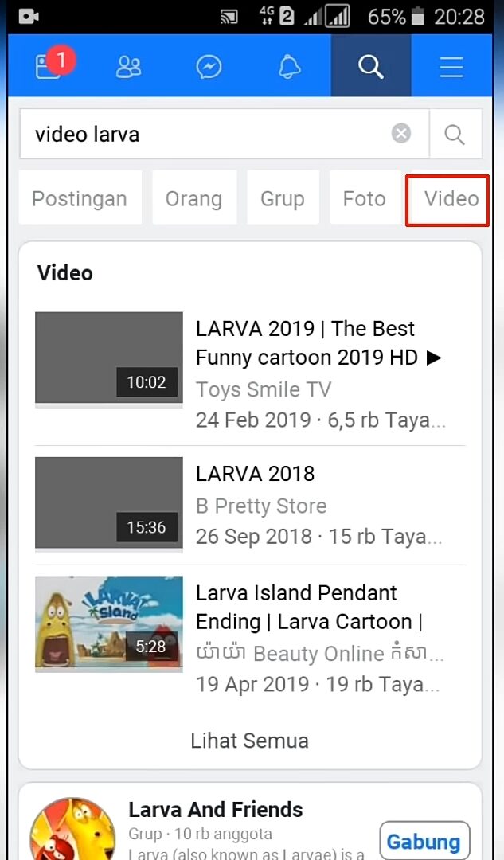Tap the battery indicator in status bar
The image size is (504, 860).
pyautogui.click(x=417, y=17)
